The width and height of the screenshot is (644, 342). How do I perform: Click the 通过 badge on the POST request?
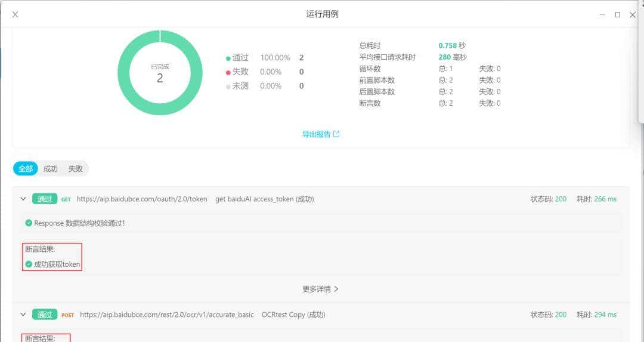pos(45,315)
